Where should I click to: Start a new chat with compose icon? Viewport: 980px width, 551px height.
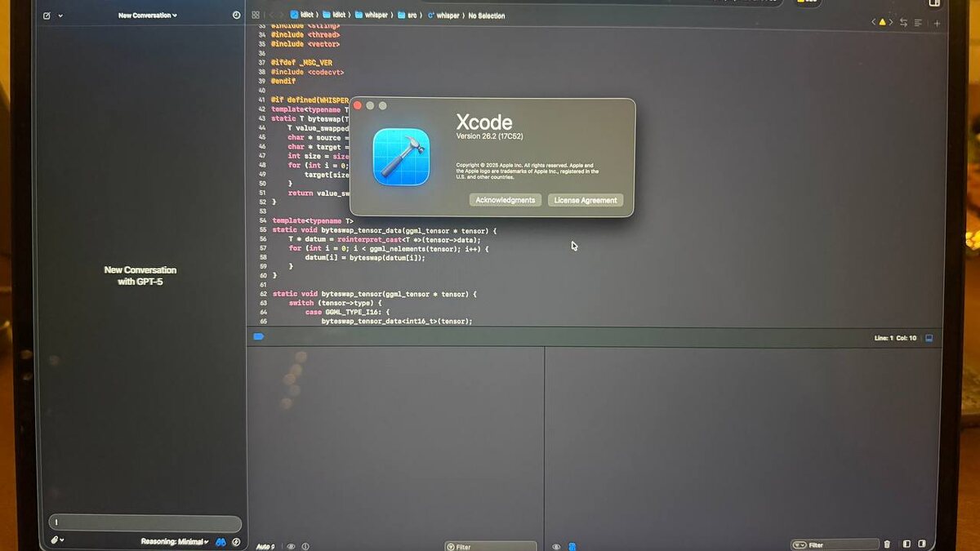tap(47, 16)
